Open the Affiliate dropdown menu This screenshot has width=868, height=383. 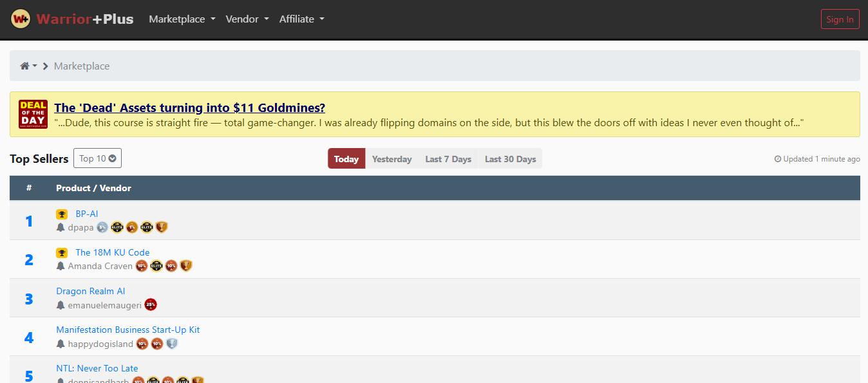pyautogui.click(x=302, y=19)
